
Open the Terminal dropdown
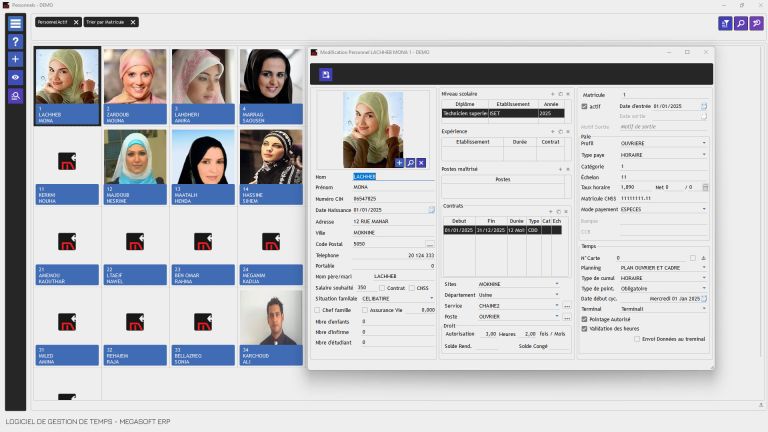(704, 309)
